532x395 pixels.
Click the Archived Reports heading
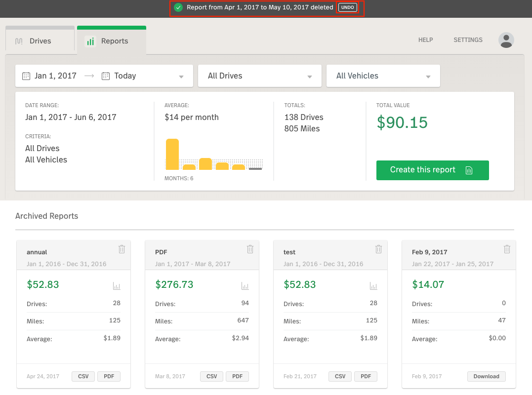click(46, 216)
